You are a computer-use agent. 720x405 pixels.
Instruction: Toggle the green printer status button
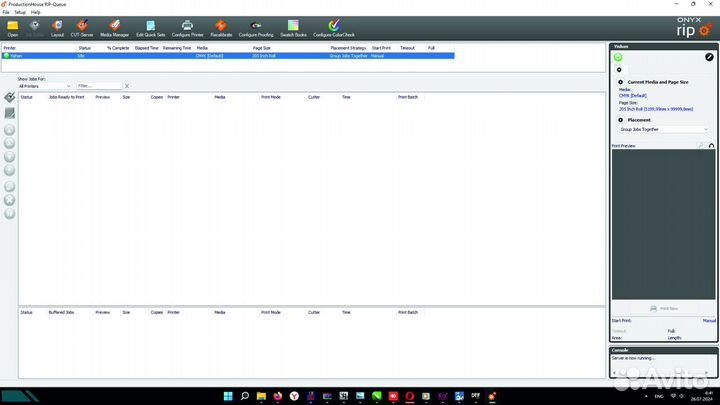click(x=619, y=58)
